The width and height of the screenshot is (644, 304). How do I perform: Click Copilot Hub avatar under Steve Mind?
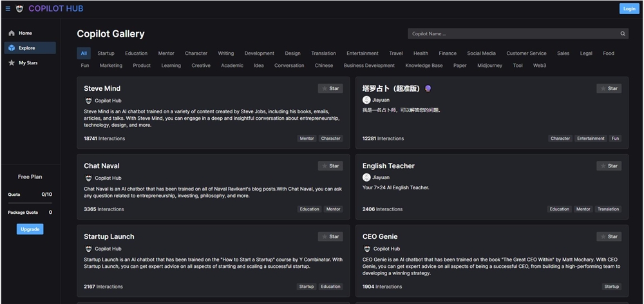[88, 100]
